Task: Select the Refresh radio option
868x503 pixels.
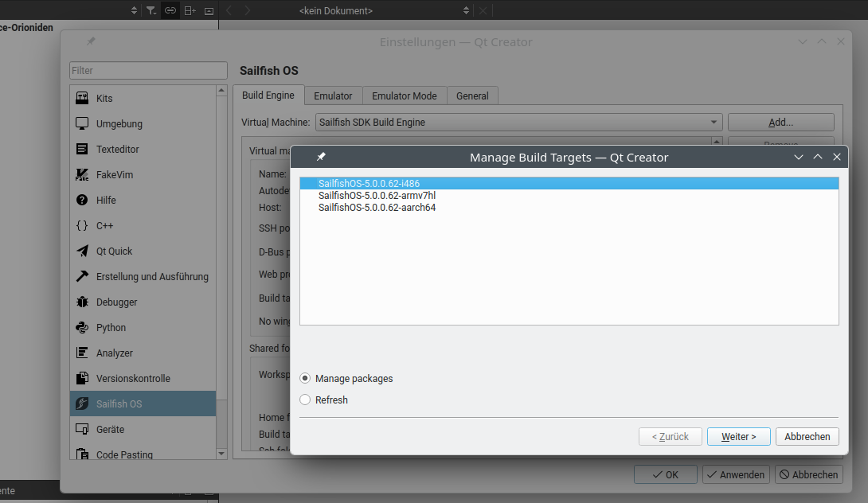Action: [x=305, y=400]
